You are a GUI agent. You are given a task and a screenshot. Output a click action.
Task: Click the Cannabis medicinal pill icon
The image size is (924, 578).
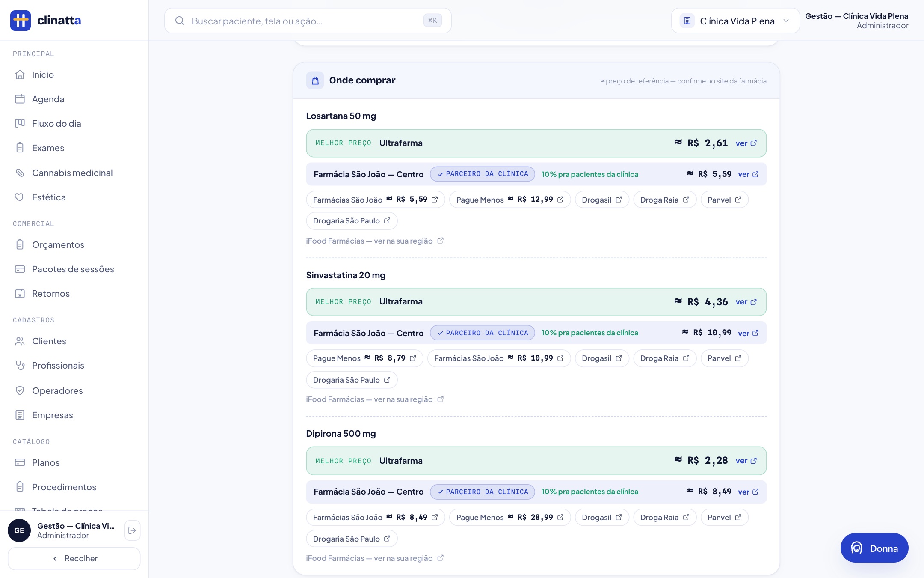20,173
